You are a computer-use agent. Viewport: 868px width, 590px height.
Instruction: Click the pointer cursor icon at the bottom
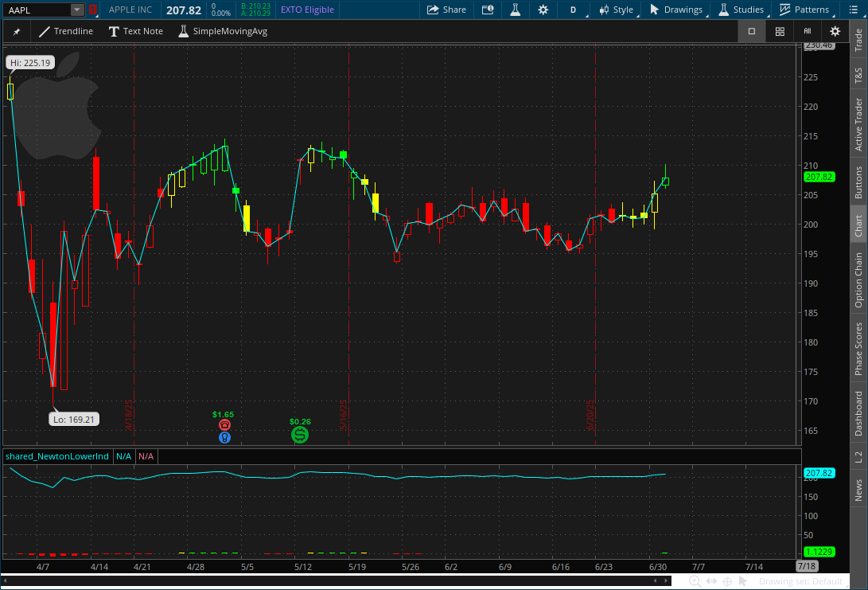pos(743,581)
